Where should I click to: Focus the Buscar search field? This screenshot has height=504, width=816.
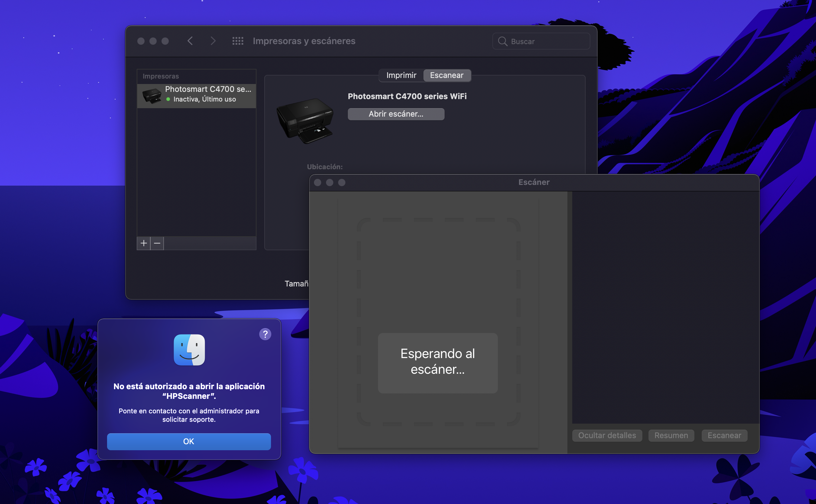coord(547,41)
